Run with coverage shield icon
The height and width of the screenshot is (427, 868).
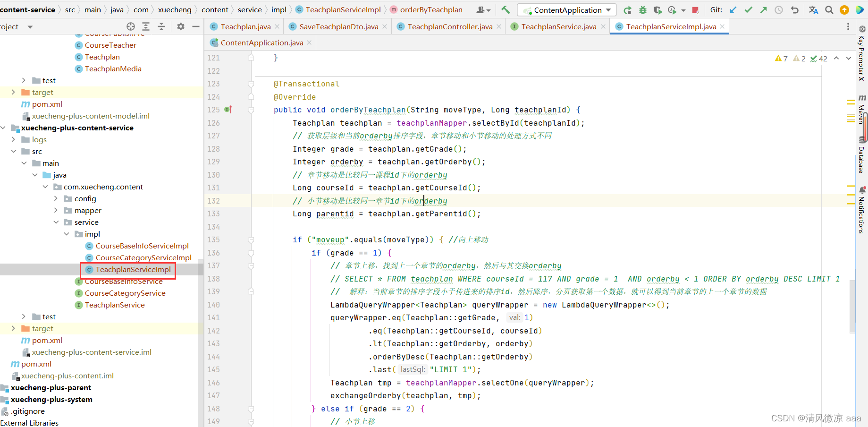pyautogui.click(x=657, y=10)
